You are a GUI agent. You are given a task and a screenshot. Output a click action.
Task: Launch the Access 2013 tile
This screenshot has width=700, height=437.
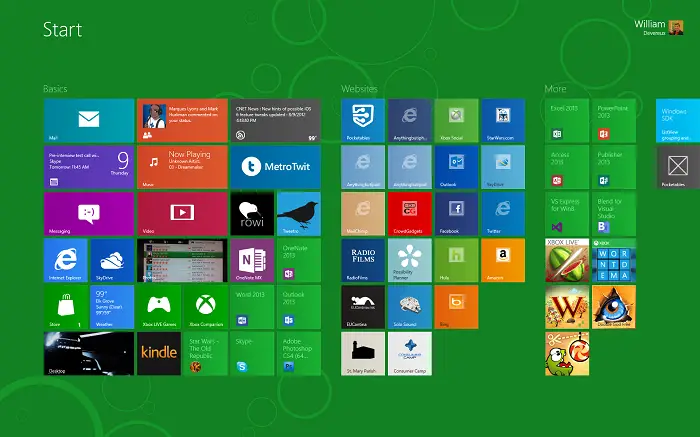pos(567,167)
